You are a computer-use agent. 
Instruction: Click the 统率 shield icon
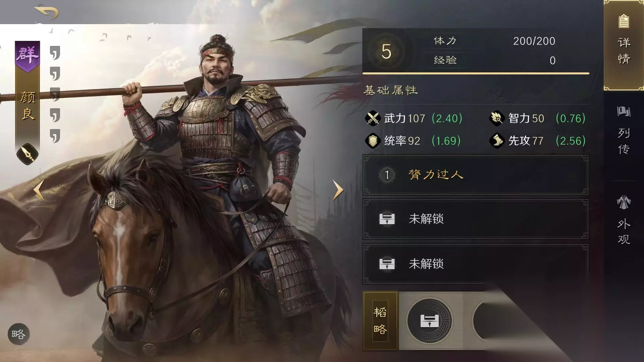click(x=373, y=141)
